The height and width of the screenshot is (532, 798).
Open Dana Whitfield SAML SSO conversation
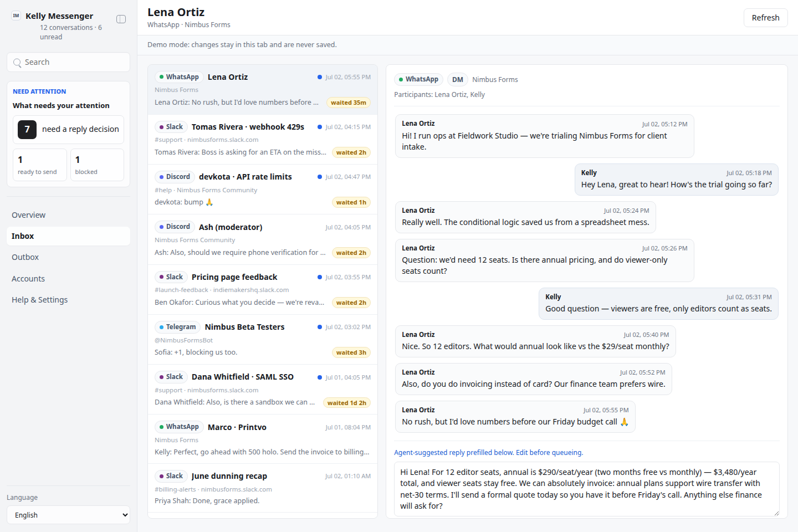point(263,390)
